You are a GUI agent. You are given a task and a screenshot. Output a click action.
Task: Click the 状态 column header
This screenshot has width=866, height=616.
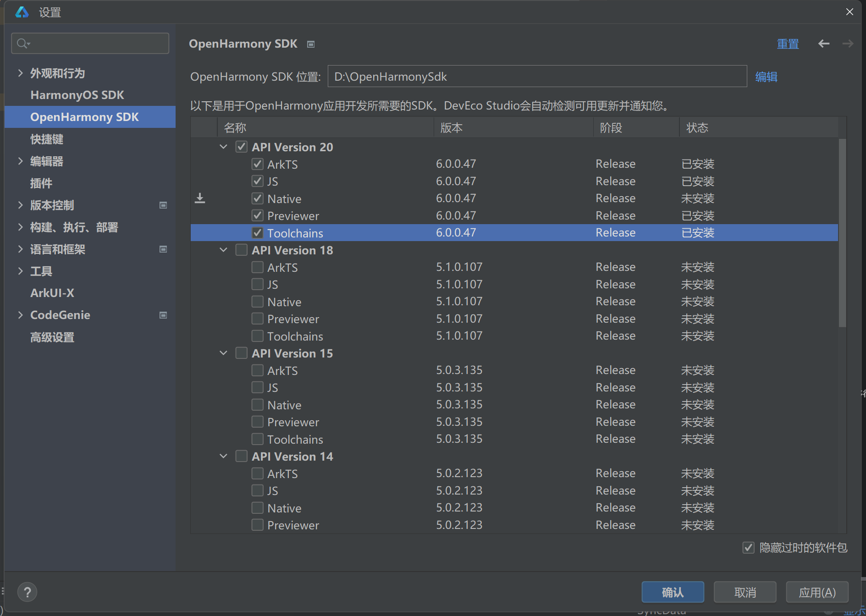click(x=759, y=127)
